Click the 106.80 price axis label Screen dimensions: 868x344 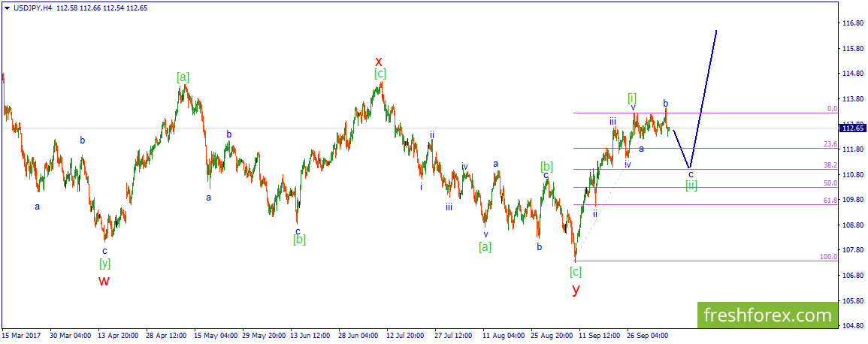pos(852,276)
